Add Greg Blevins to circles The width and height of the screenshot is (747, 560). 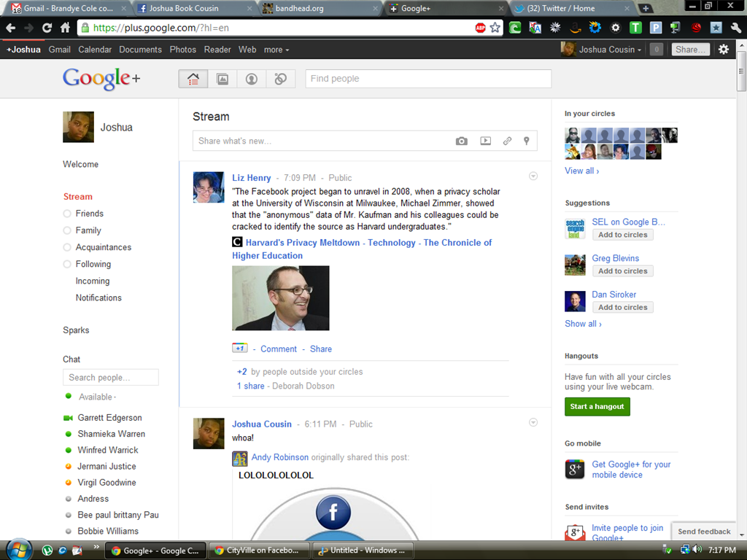[x=623, y=271]
